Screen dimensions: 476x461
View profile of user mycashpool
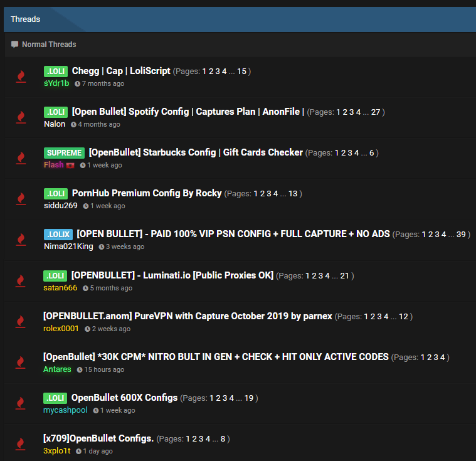pos(65,410)
